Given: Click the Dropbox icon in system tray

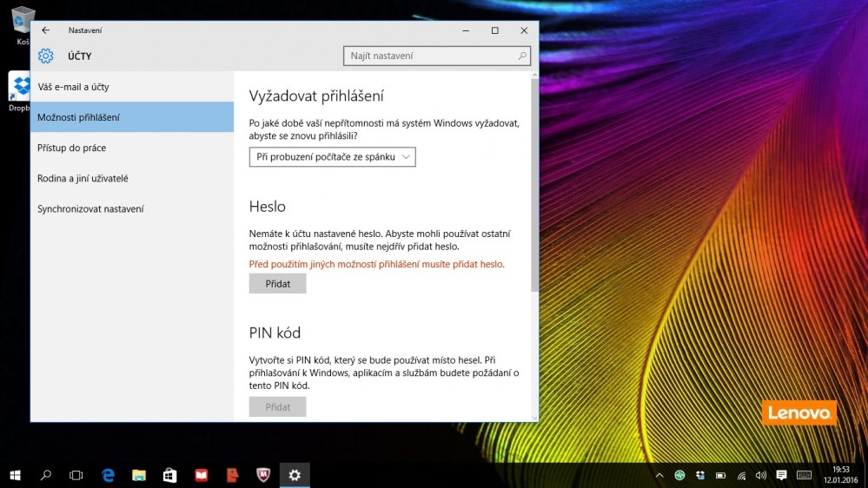Looking at the screenshot, I should tap(699, 475).
